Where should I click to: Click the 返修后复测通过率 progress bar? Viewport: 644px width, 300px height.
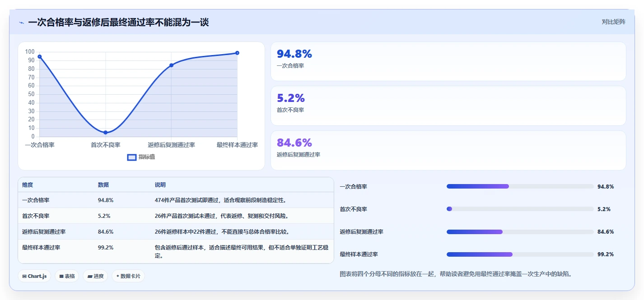520,231
